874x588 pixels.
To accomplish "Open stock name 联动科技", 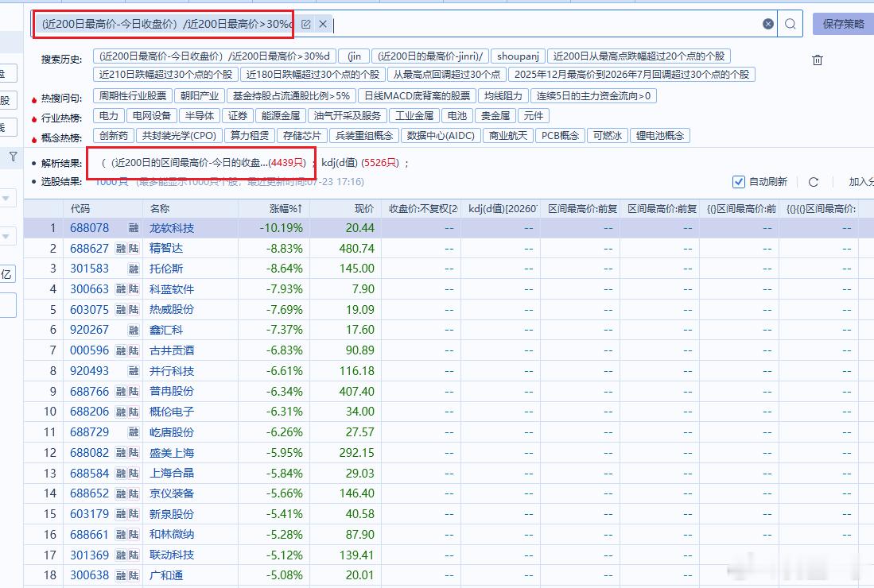I will click(x=172, y=555).
